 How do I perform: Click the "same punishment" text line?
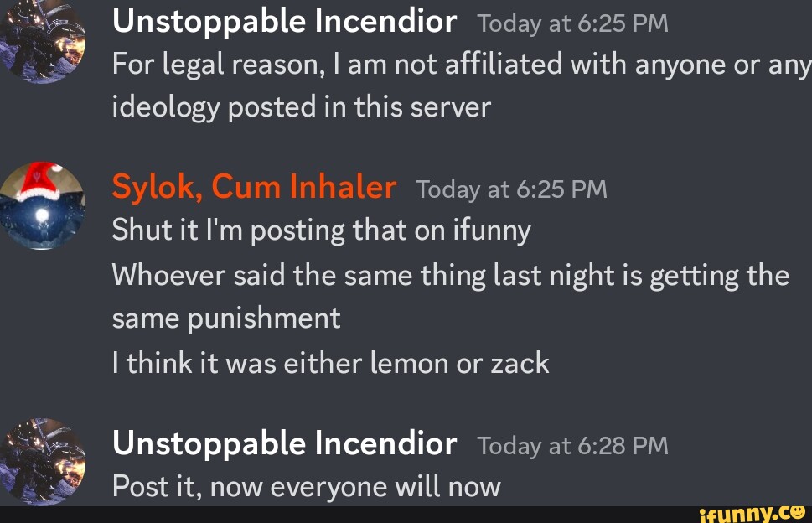tap(226, 318)
